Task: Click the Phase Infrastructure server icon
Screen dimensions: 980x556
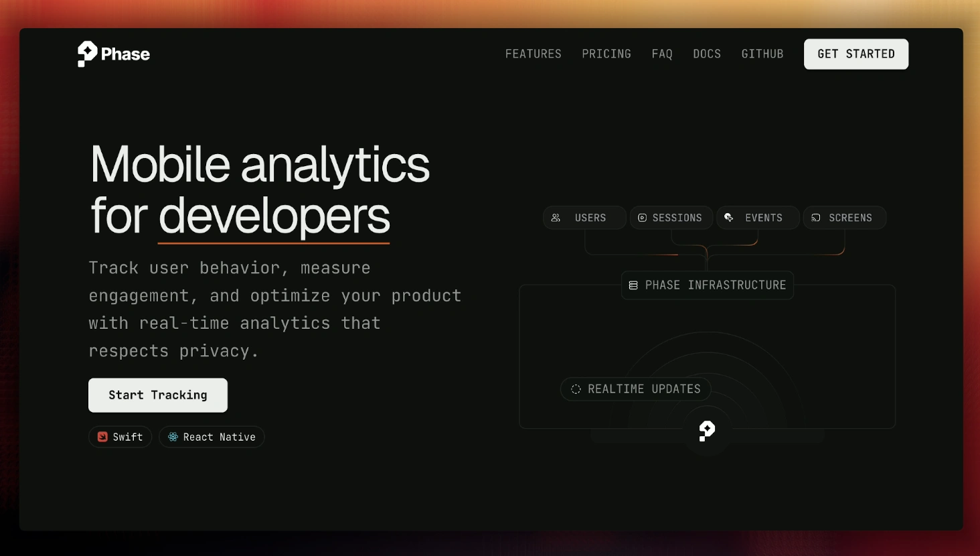Action: click(633, 285)
